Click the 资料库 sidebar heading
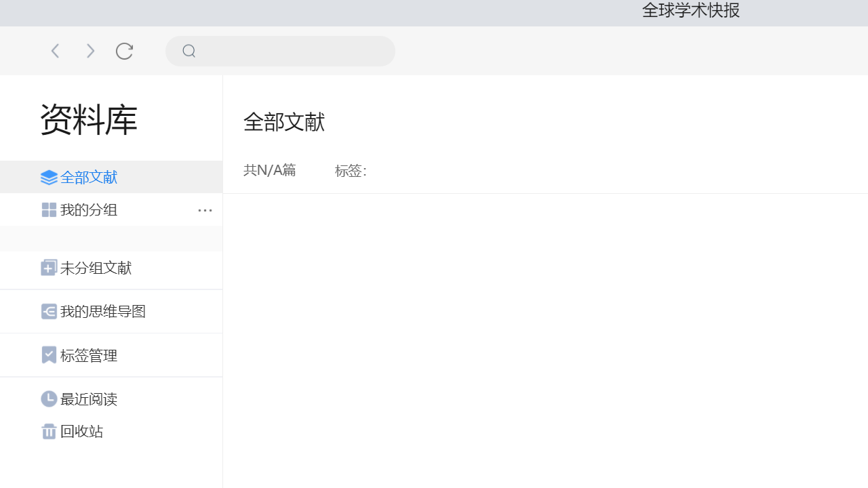The width and height of the screenshot is (868, 488). click(89, 120)
